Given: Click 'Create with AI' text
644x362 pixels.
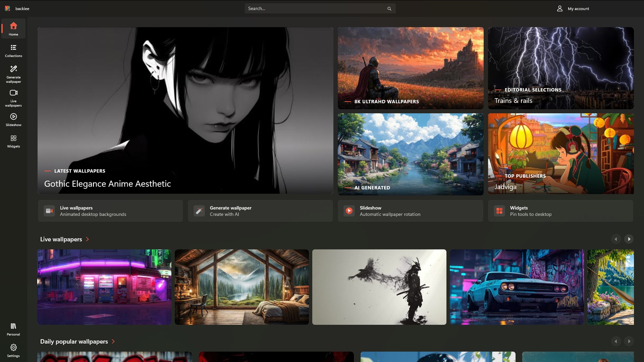Looking at the screenshot, I should (x=224, y=215).
